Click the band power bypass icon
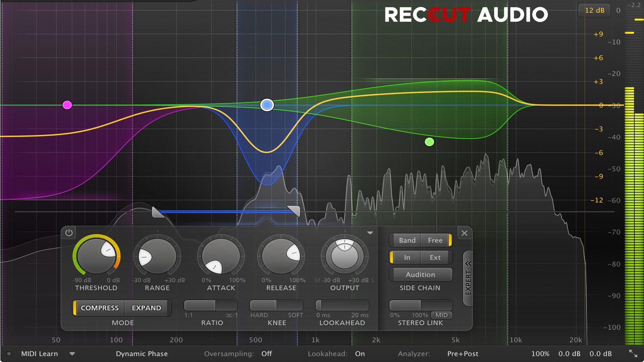The height and width of the screenshot is (362, 644). click(69, 233)
